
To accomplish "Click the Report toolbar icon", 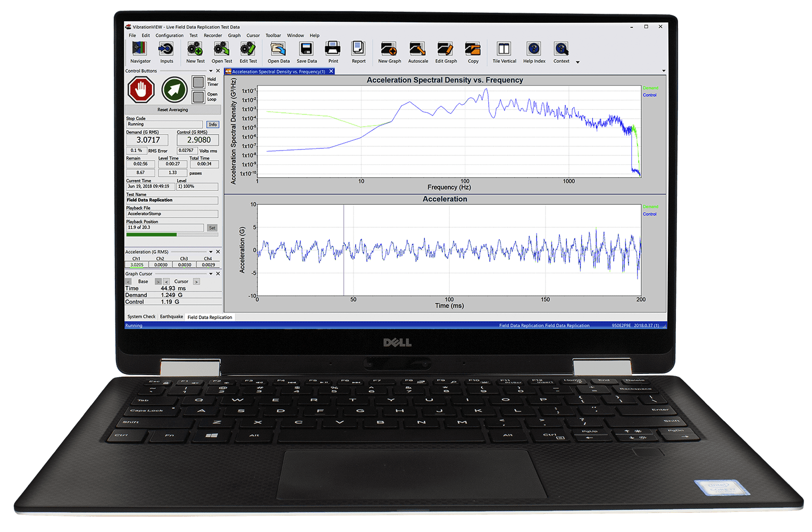I will (x=358, y=49).
